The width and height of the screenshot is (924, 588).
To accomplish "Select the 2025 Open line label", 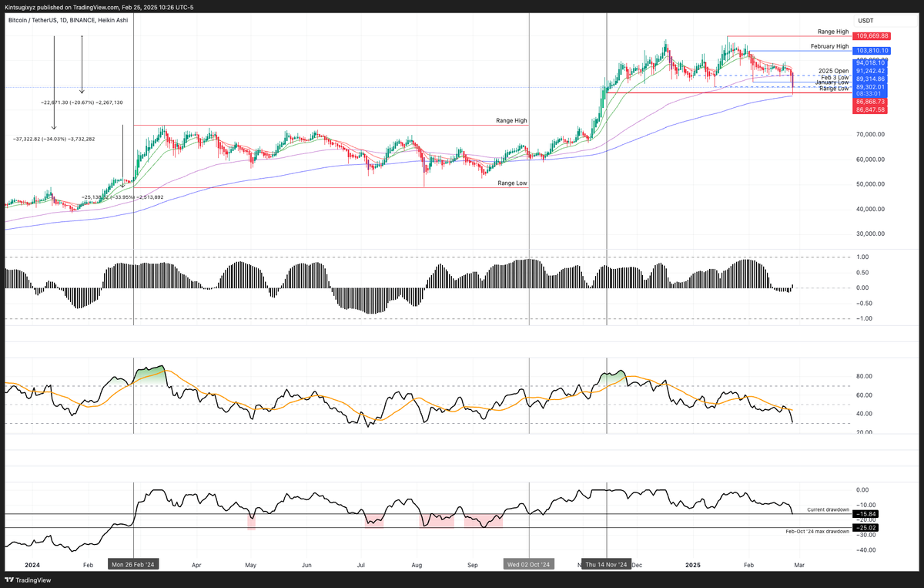I will click(833, 71).
